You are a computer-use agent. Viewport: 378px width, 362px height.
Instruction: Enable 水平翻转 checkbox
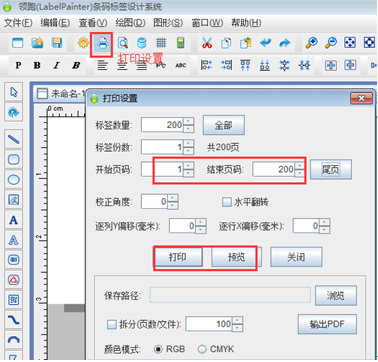tap(227, 202)
